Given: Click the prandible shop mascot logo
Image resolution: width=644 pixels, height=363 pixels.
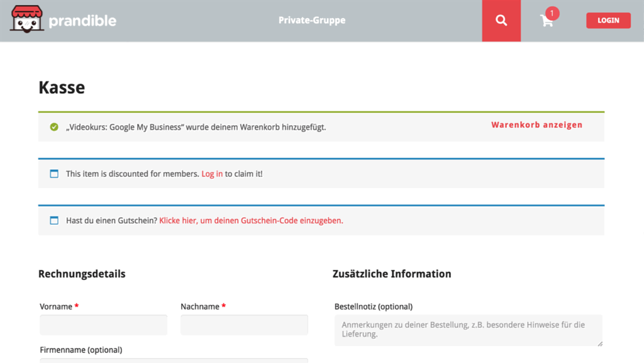Looking at the screenshot, I should tap(26, 20).
